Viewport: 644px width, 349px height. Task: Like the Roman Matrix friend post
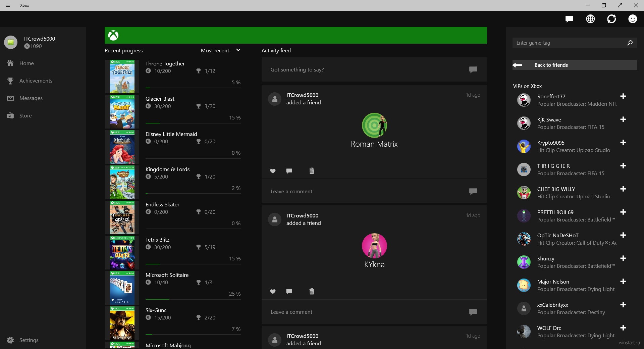[x=273, y=171]
